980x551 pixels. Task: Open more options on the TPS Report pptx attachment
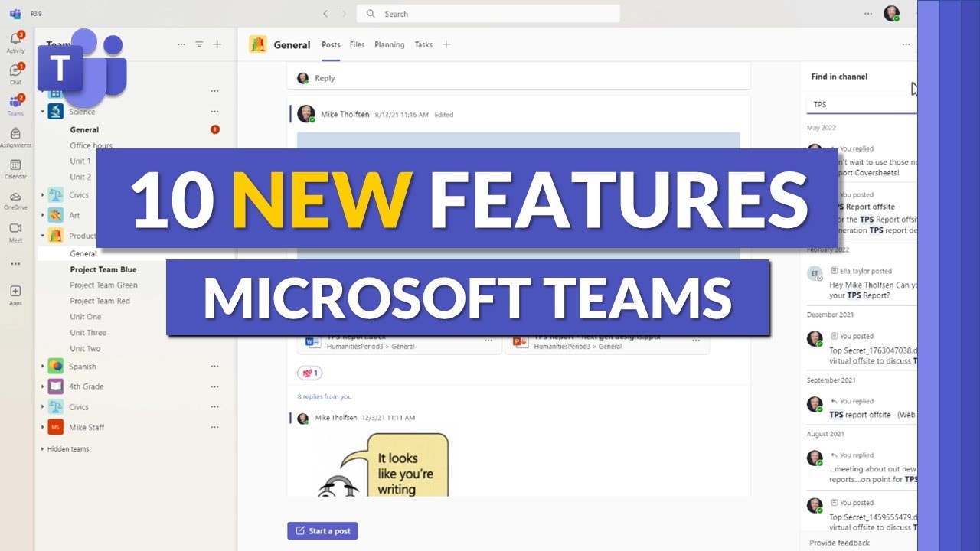696,341
